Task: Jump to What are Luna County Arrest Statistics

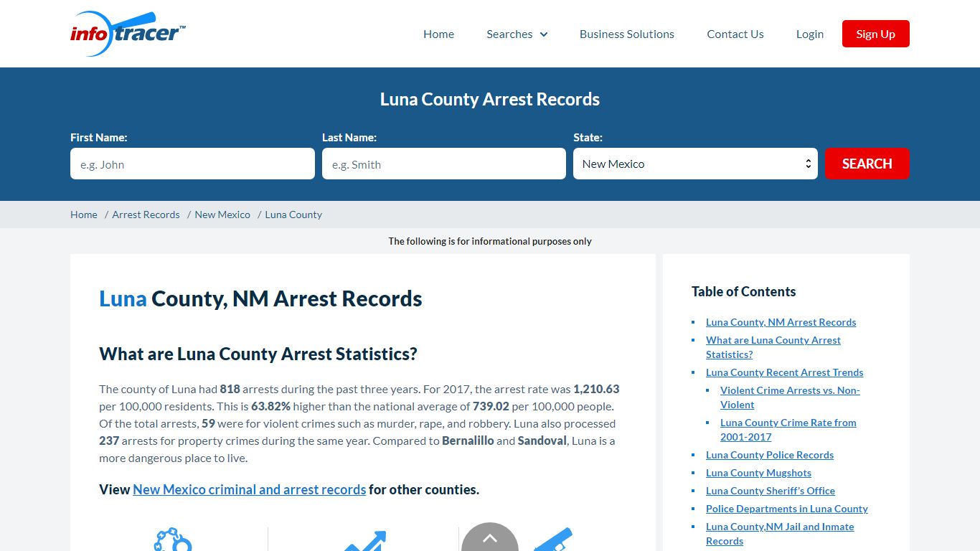Action: pyautogui.click(x=773, y=347)
